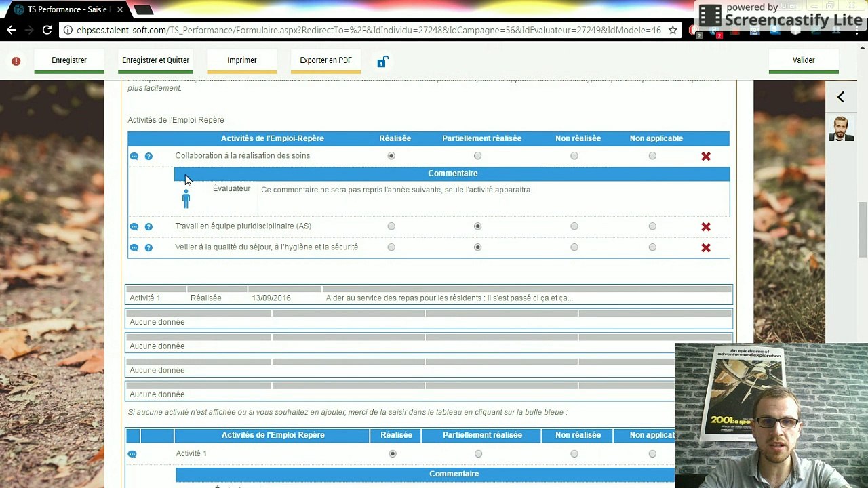View site information icon in the address bar

pos(68,30)
